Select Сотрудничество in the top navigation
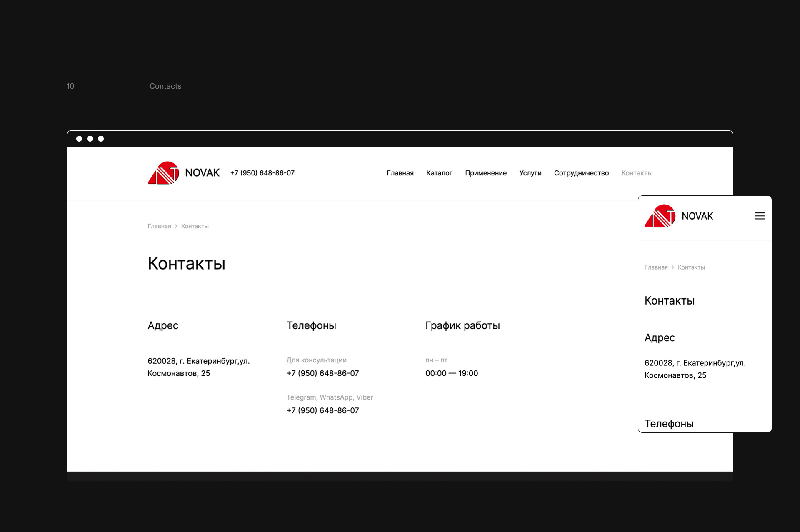This screenshot has height=532, width=800. (x=581, y=173)
